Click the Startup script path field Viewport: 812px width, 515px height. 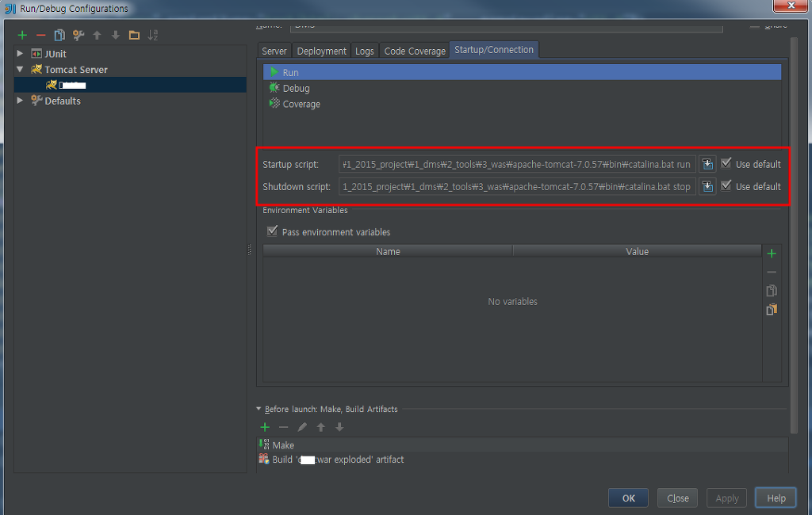517,165
